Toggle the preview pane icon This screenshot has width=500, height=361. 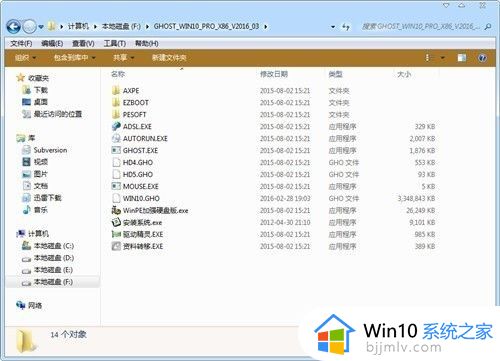pyautogui.click(x=462, y=58)
